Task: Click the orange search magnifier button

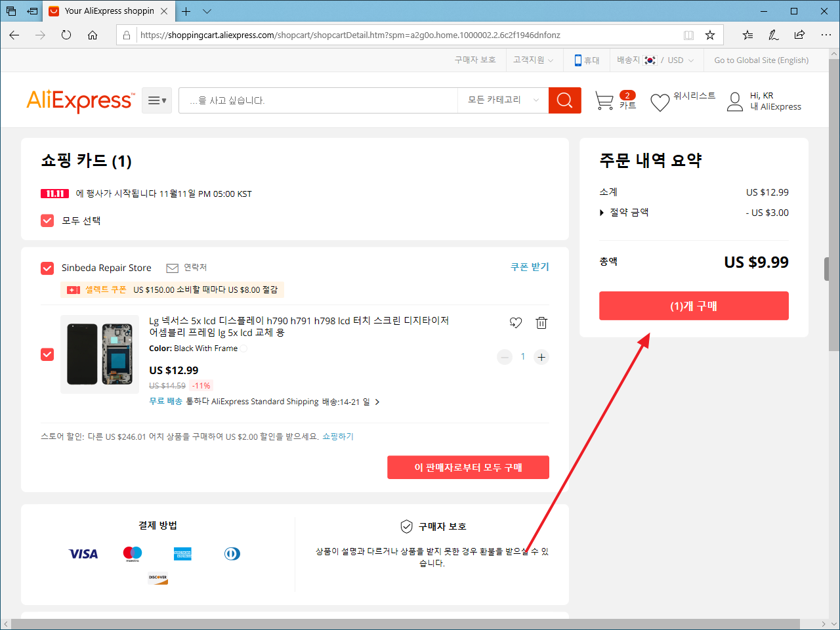Action: [x=565, y=100]
